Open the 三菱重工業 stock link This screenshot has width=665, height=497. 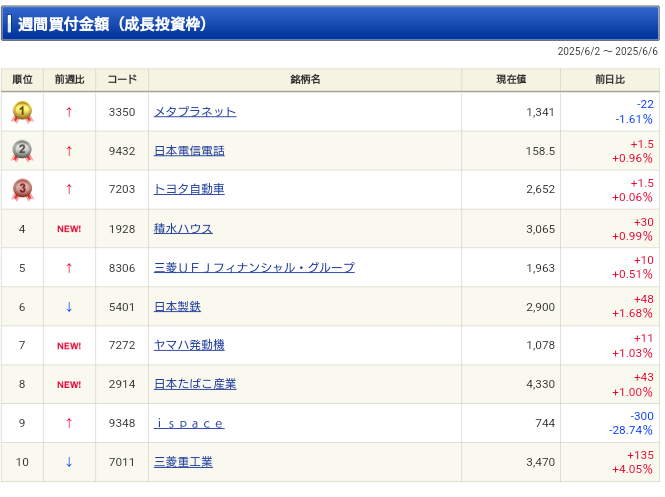point(183,462)
